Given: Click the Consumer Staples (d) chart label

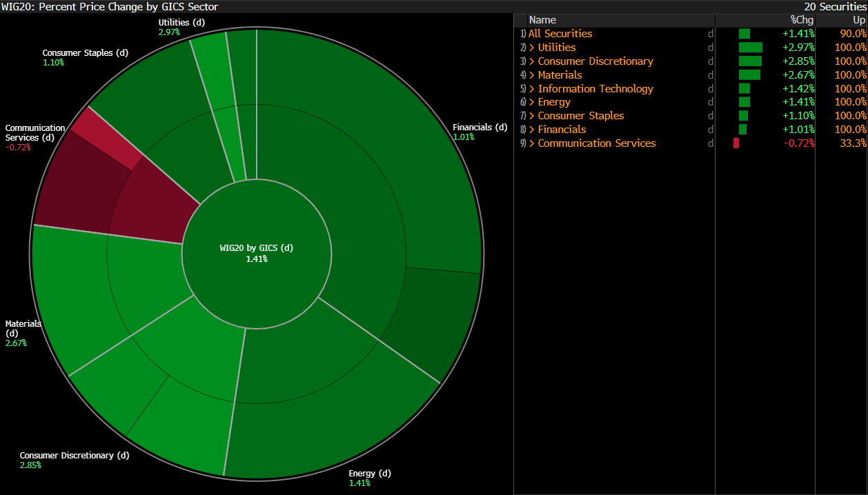Looking at the screenshot, I should point(85,53).
